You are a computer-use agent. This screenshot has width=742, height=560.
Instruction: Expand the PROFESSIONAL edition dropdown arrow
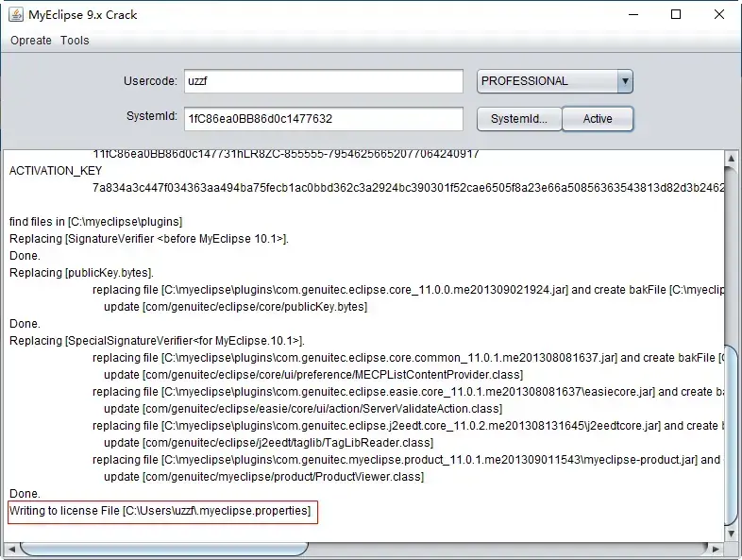coord(625,81)
